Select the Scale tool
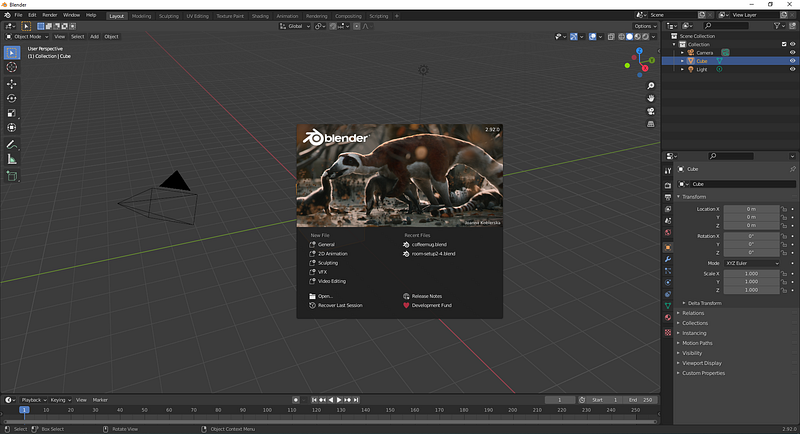800x434 pixels. [12, 113]
